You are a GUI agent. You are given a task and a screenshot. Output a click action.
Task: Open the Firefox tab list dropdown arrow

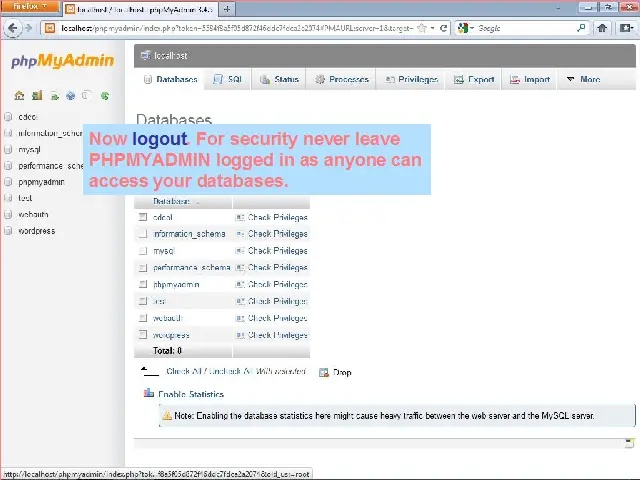pyautogui.click(x=558, y=8)
